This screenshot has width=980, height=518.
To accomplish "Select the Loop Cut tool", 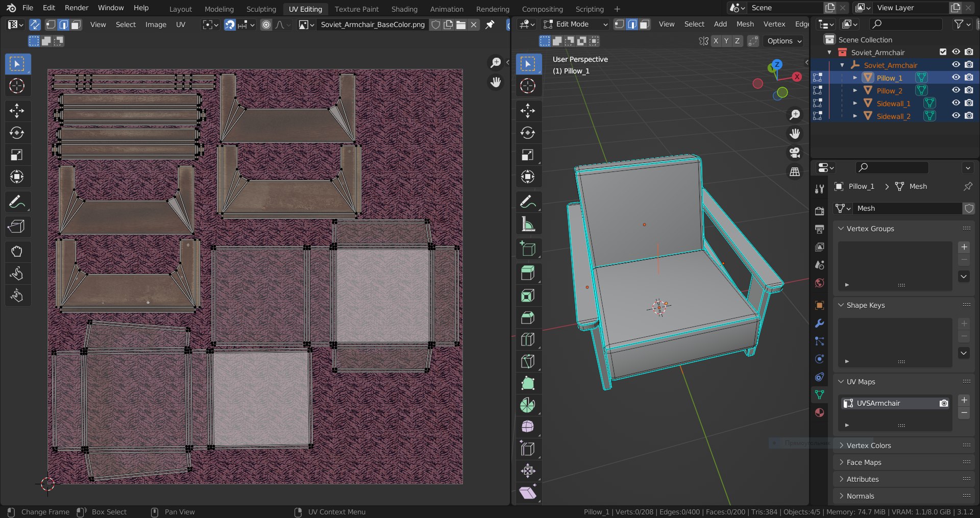I will coord(528,339).
